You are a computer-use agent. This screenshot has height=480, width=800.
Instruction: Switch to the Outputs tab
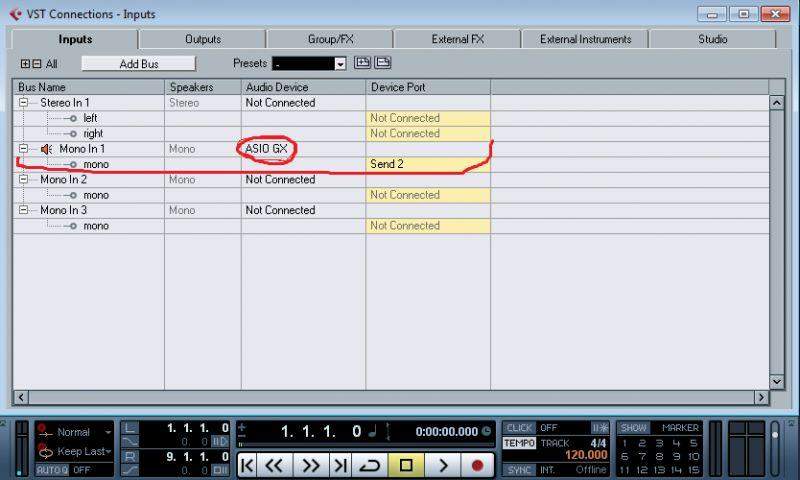pos(203,39)
